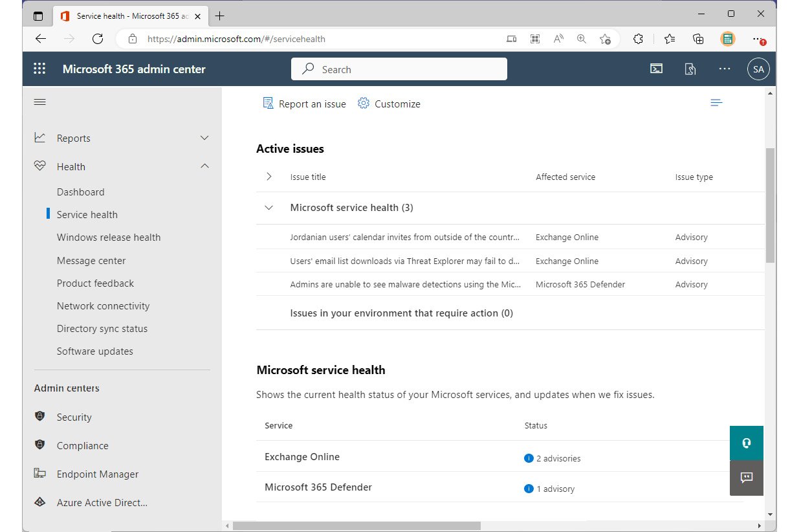Sort by Affected service column header
The height and width of the screenshot is (532, 801).
pyautogui.click(x=565, y=177)
